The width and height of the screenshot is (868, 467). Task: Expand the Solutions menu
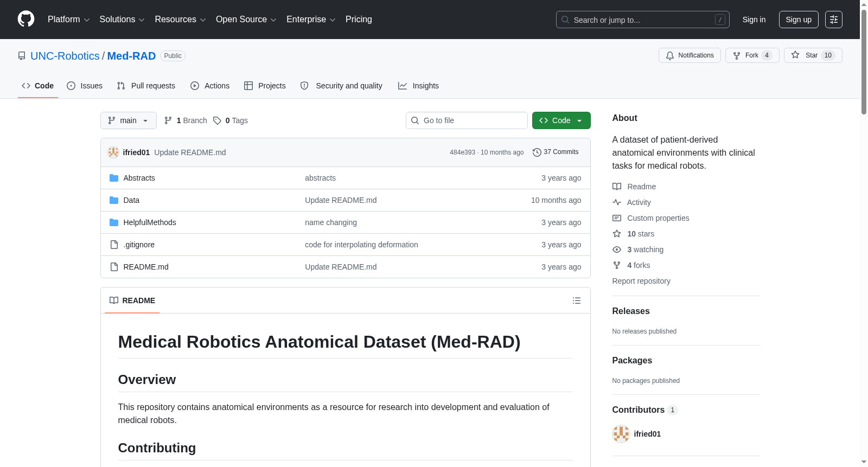[x=122, y=20]
